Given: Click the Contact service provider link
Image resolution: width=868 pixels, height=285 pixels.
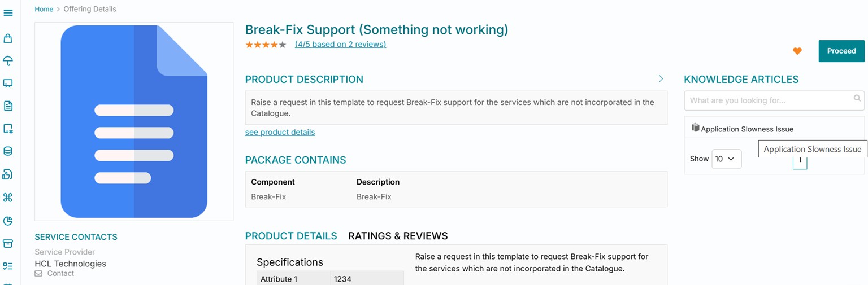Looking at the screenshot, I should [60, 274].
